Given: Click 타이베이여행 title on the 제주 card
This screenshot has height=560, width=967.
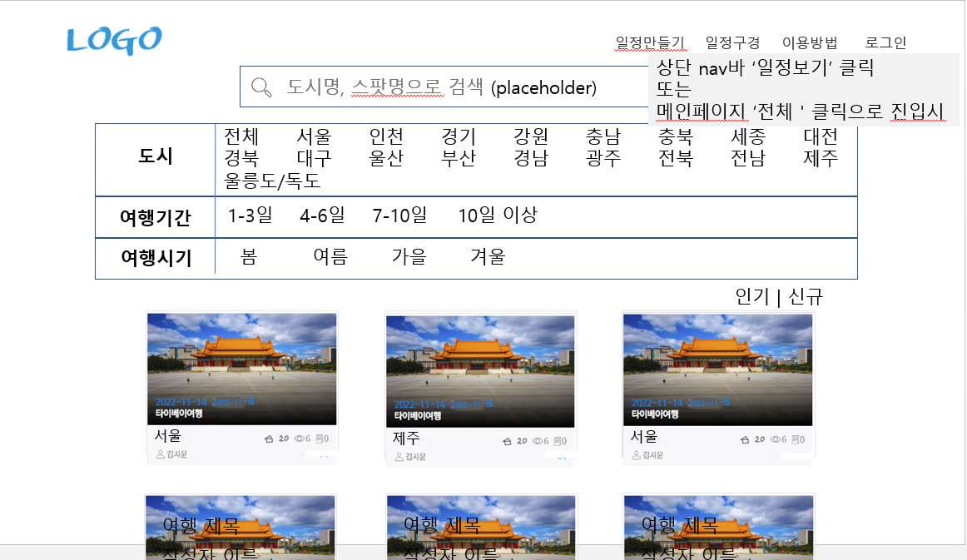Looking at the screenshot, I should pyautogui.click(x=418, y=416).
